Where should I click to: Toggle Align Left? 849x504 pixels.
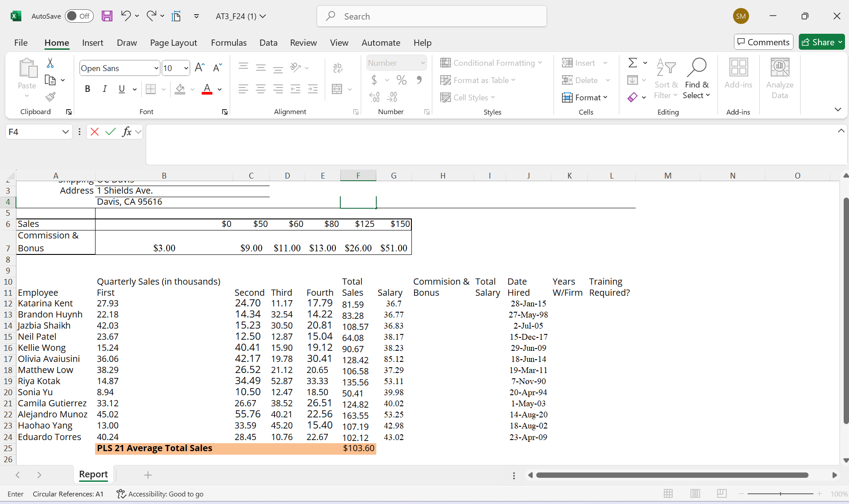243,89
